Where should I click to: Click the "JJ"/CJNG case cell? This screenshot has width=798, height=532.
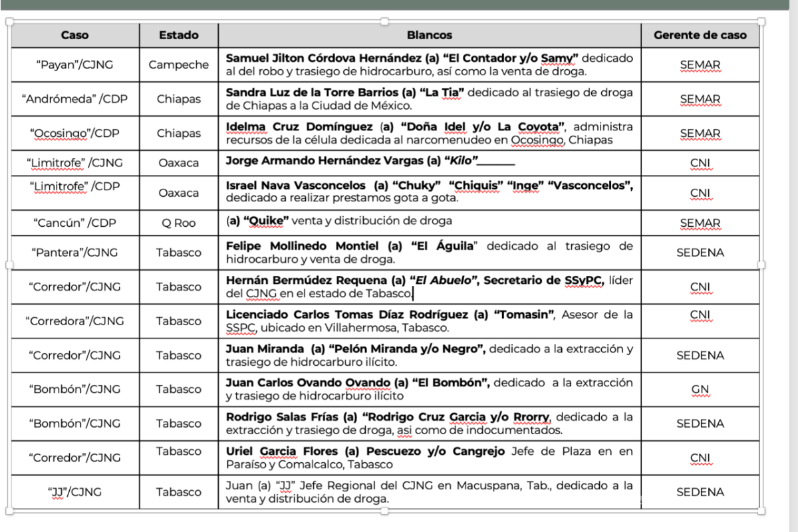(x=74, y=492)
